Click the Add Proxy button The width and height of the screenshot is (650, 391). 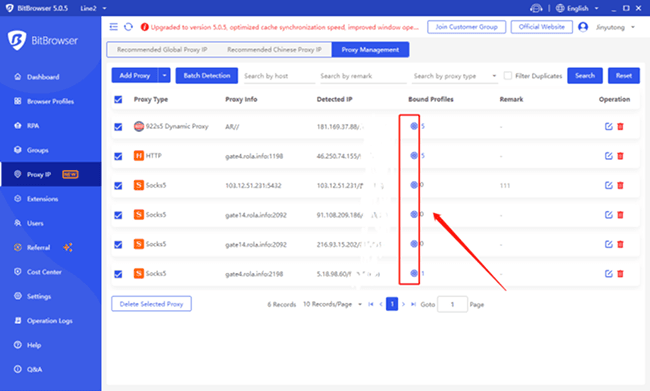coord(135,75)
